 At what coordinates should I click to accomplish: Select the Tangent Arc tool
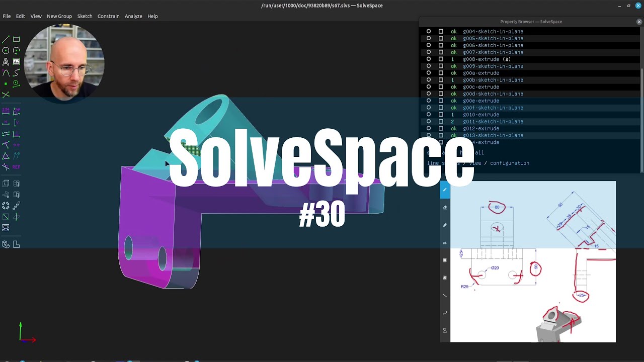click(6, 72)
